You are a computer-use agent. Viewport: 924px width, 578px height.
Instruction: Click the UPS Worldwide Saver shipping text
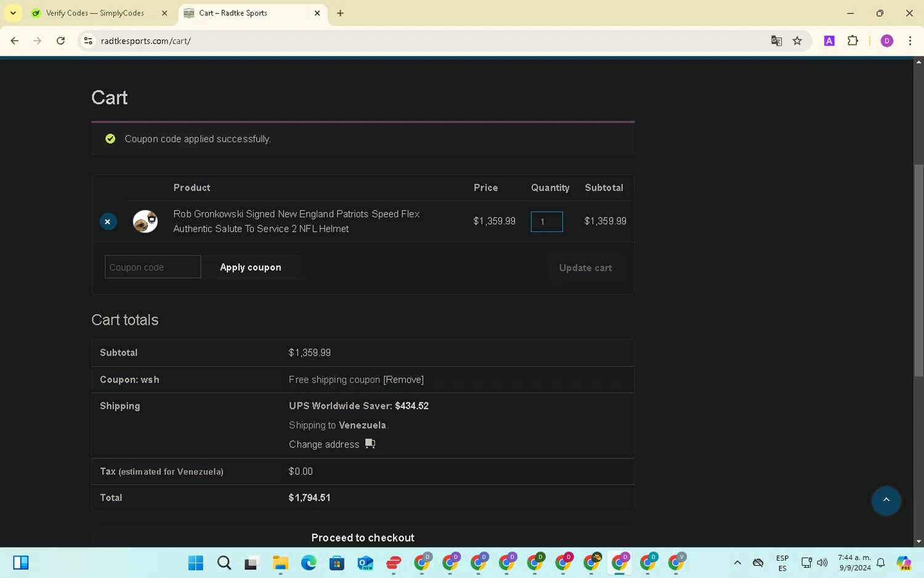359,406
